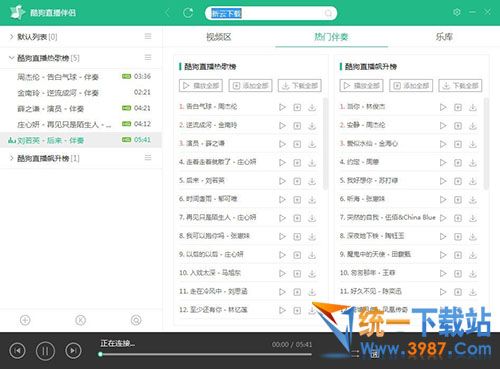Add 演员 - 薛之谦 to playlist
This screenshot has width=500, height=369.
pyautogui.click(x=297, y=144)
